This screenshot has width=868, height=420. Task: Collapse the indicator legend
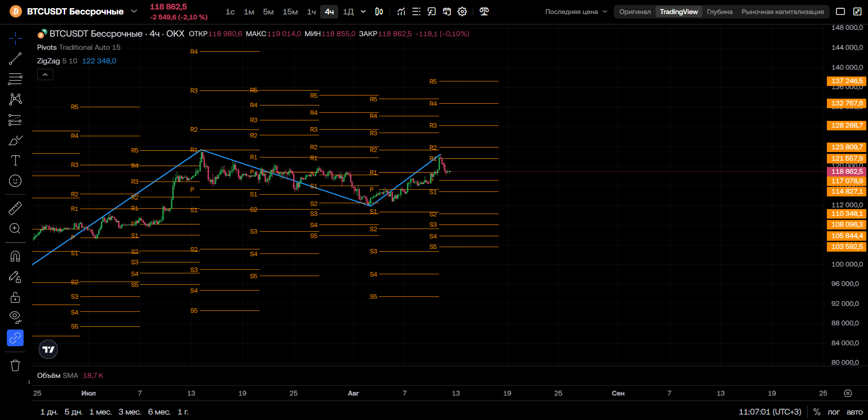[x=45, y=75]
